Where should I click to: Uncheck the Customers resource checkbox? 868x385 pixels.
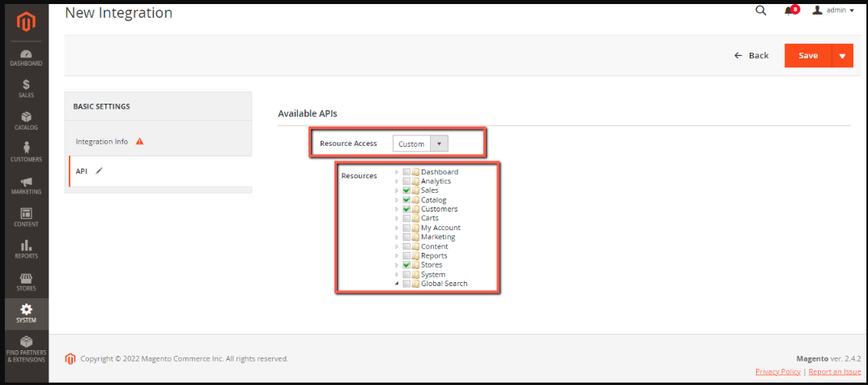coord(406,209)
